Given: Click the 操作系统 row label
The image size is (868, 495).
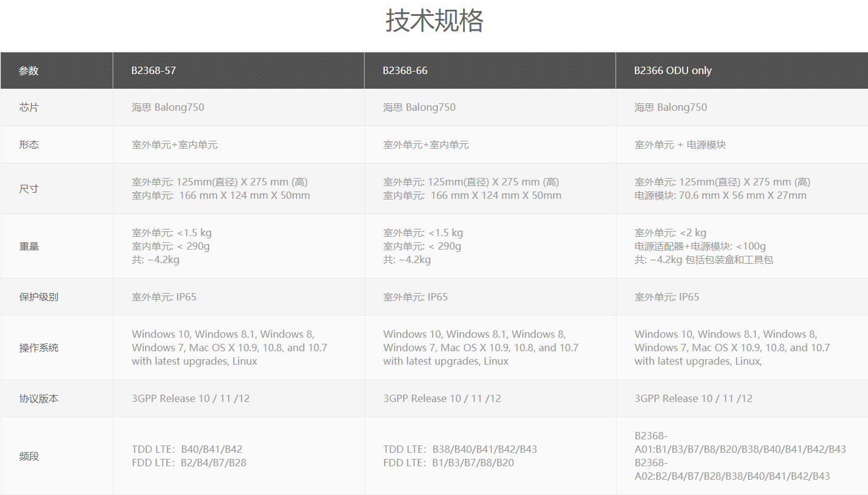Looking at the screenshot, I should pos(39,348).
